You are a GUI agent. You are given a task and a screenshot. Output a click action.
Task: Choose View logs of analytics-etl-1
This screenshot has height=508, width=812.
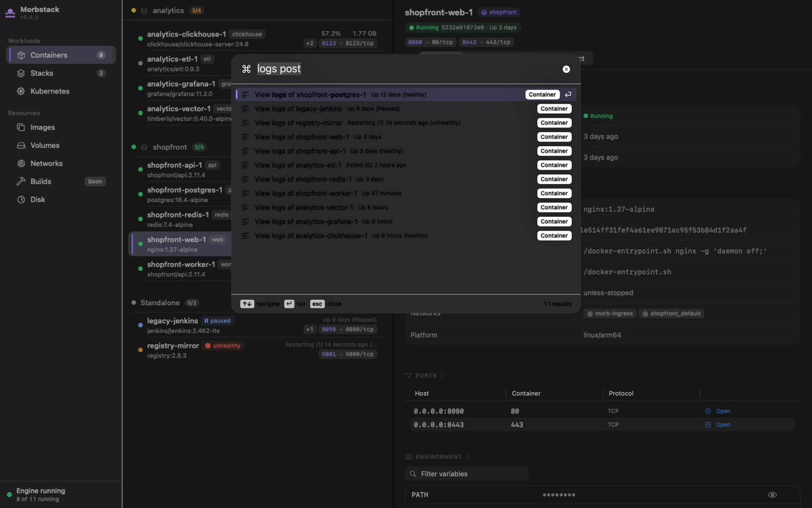pos(406,165)
